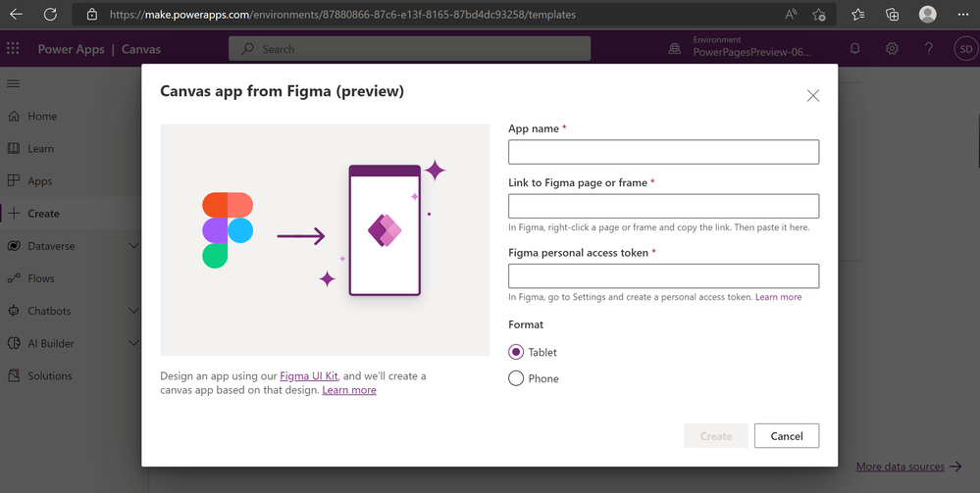Click the Figma personal access token field
This screenshot has width=980, height=493.
(664, 276)
